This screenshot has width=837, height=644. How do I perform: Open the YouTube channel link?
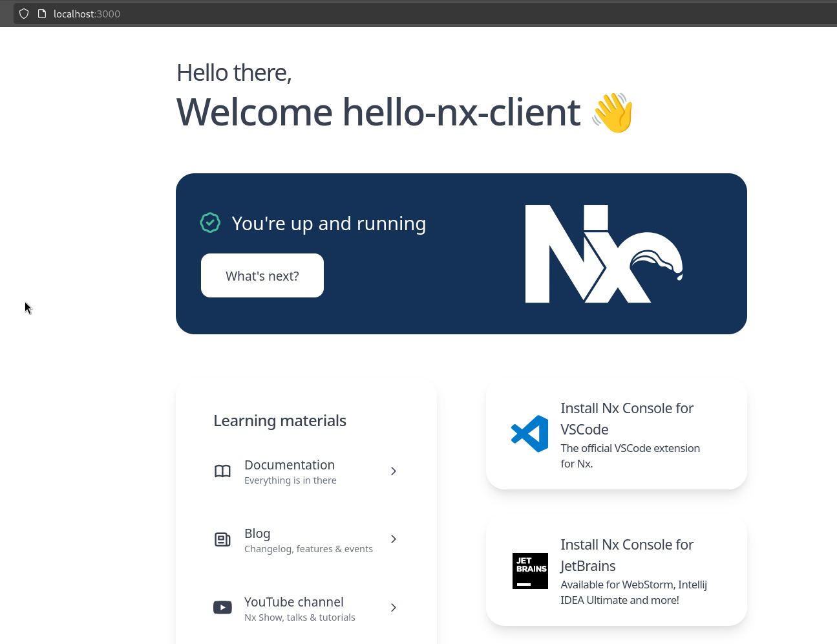[x=305, y=608]
